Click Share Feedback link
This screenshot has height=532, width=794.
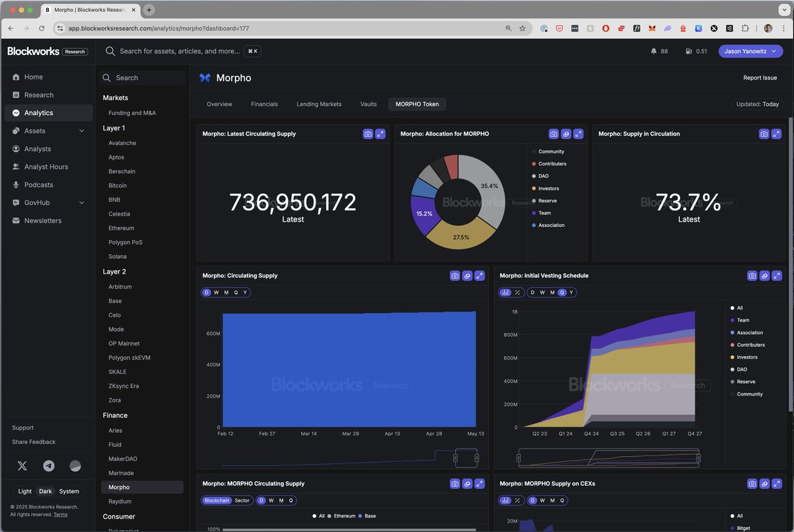point(34,442)
